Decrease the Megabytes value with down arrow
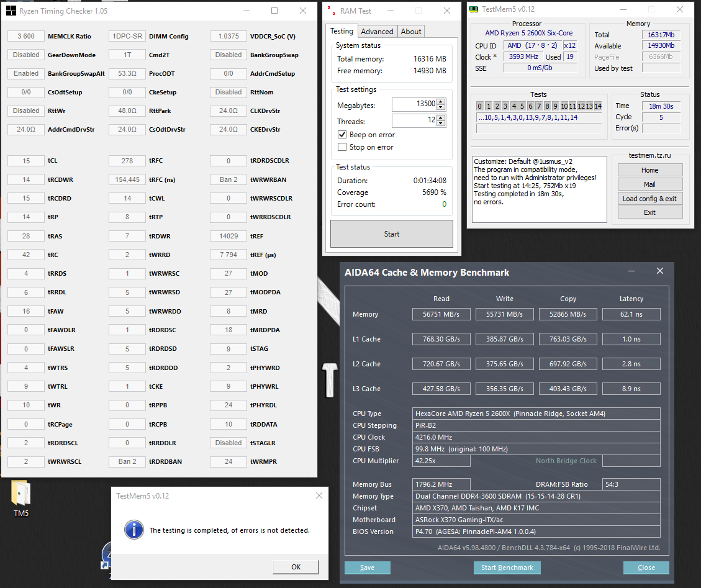701x588 pixels. point(441,107)
